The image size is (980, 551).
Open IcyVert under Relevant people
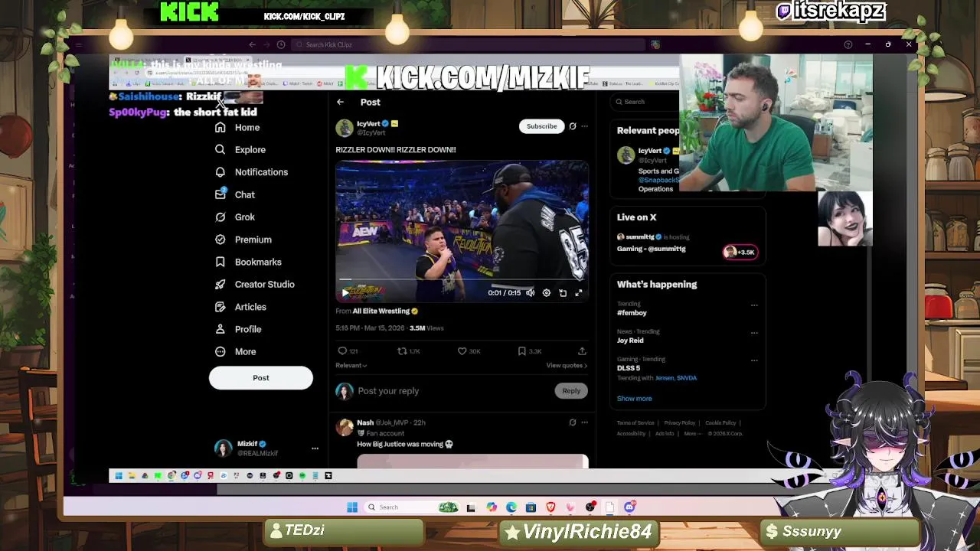point(649,152)
